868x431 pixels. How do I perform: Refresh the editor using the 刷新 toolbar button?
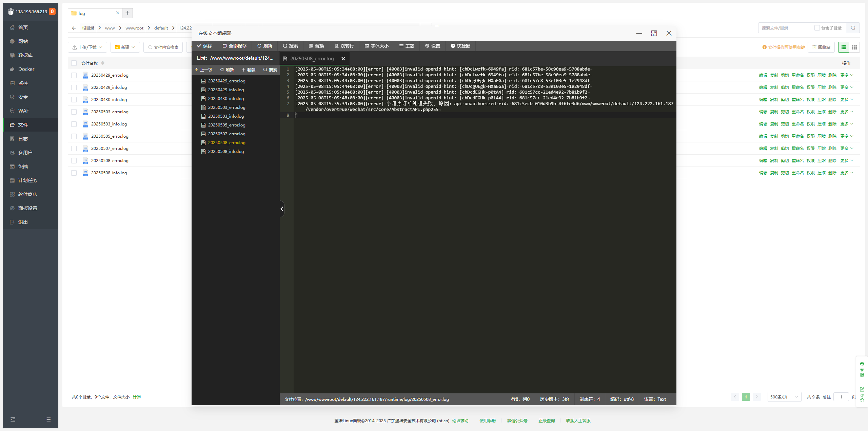tap(264, 46)
